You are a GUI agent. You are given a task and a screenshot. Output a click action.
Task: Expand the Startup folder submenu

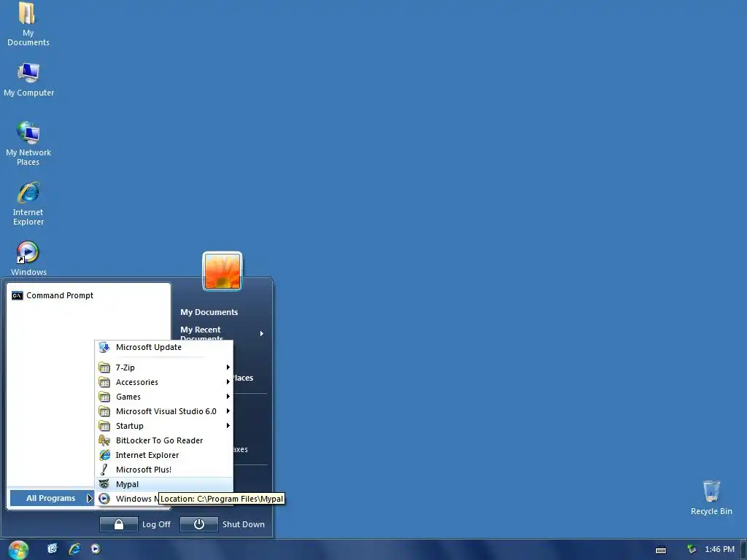click(x=164, y=426)
